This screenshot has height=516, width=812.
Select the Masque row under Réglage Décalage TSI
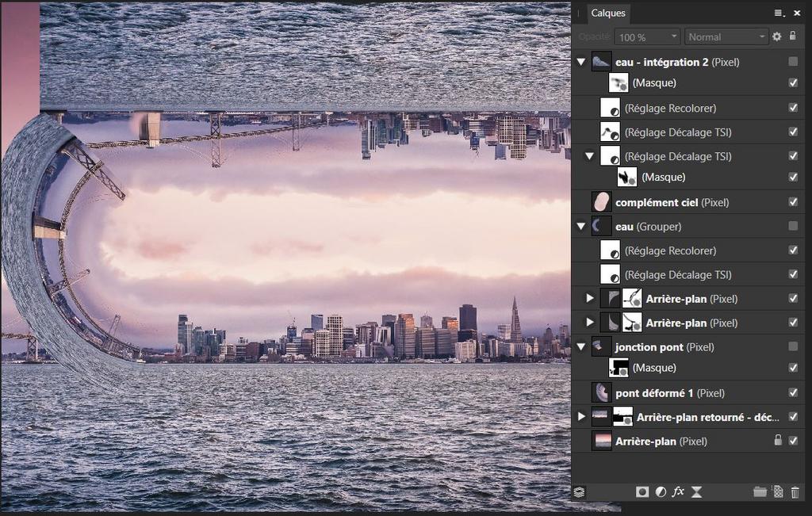(x=688, y=177)
